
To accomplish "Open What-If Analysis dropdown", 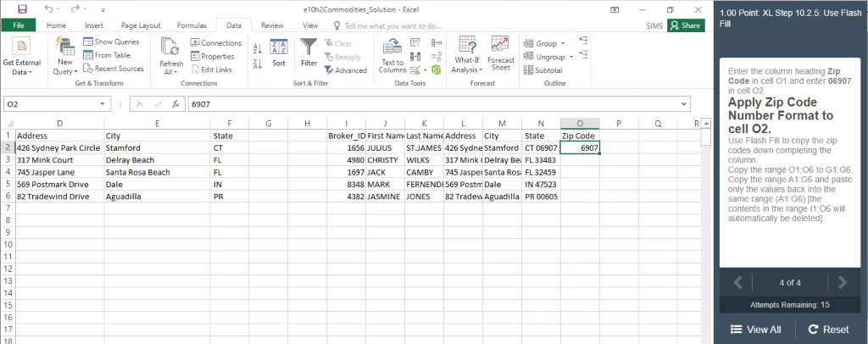I will click(467, 55).
